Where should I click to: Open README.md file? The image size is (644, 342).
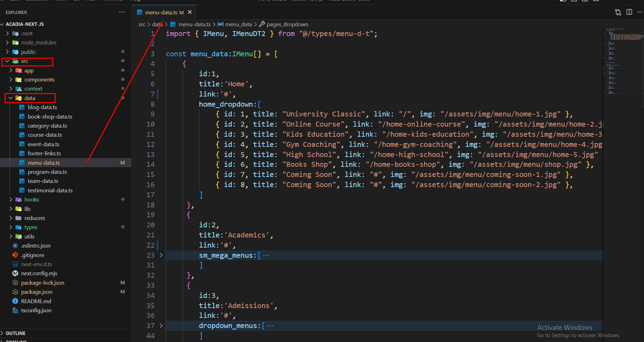(x=36, y=301)
